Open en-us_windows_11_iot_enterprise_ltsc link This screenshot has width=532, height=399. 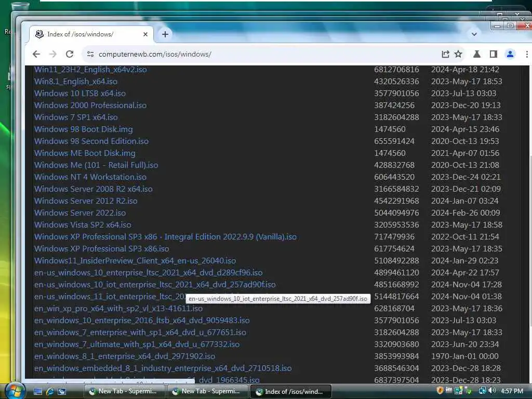[110, 297]
